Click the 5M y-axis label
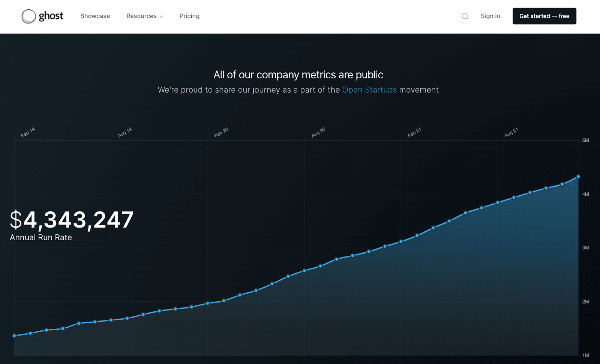 585,140
